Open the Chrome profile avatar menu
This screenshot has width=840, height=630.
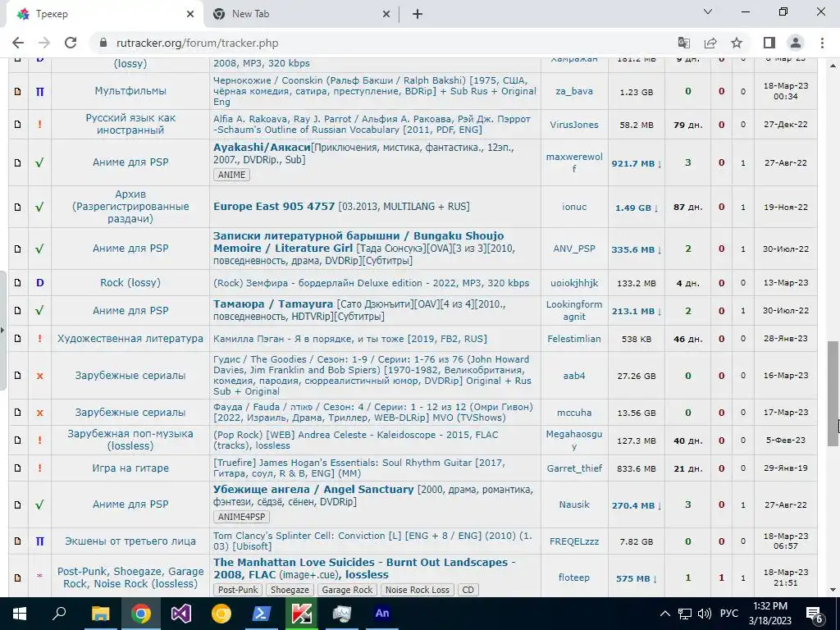coord(796,43)
